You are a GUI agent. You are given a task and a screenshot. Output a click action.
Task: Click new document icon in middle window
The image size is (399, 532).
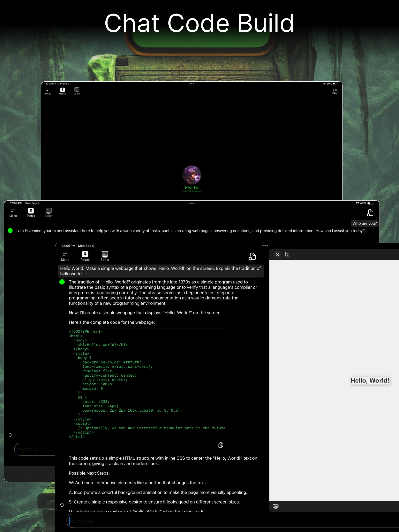click(x=370, y=213)
